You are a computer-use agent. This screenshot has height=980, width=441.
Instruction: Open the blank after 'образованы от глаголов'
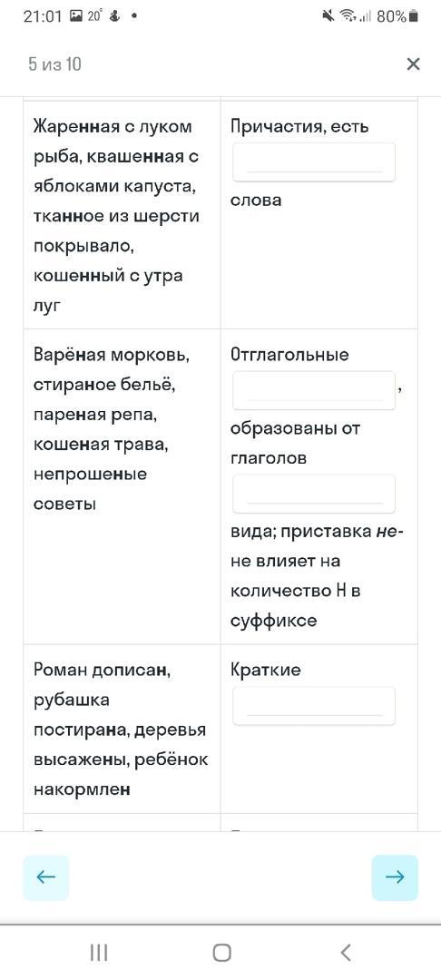click(x=314, y=494)
